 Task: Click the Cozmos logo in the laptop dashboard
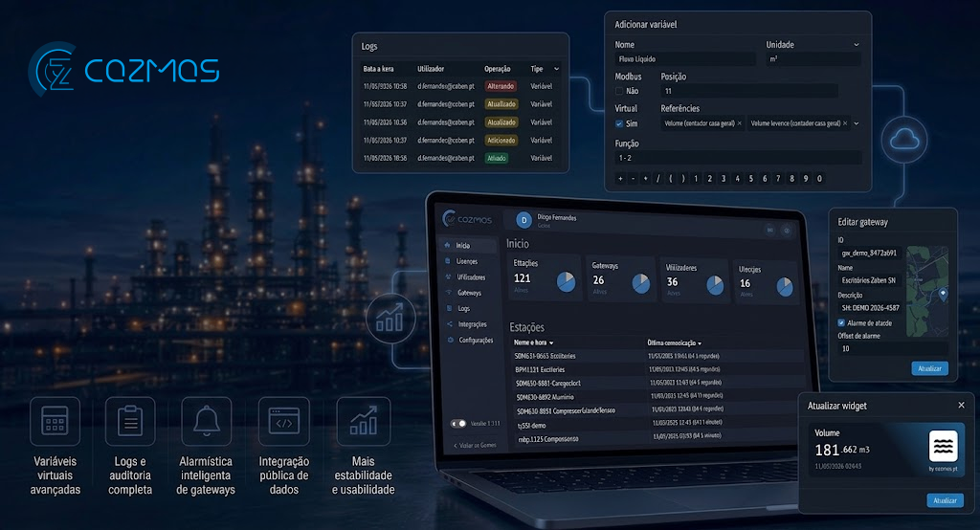pos(467,219)
